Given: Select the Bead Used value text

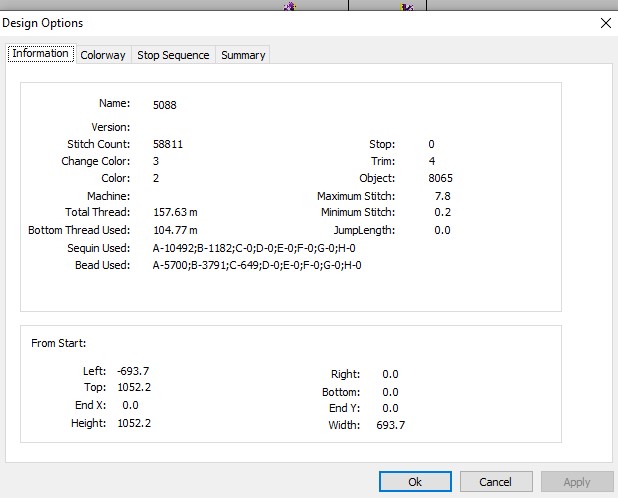Looking at the screenshot, I should tap(257, 265).
